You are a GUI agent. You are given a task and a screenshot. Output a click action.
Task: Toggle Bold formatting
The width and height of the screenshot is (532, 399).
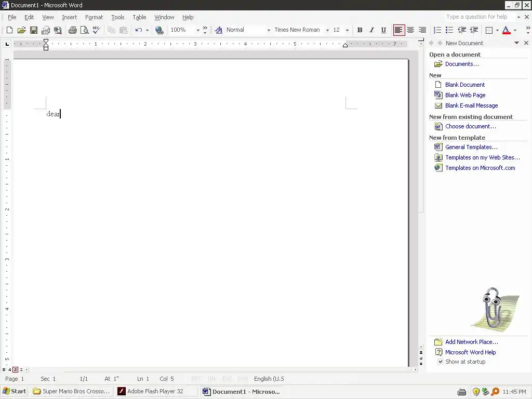click(x=360, y=30)
